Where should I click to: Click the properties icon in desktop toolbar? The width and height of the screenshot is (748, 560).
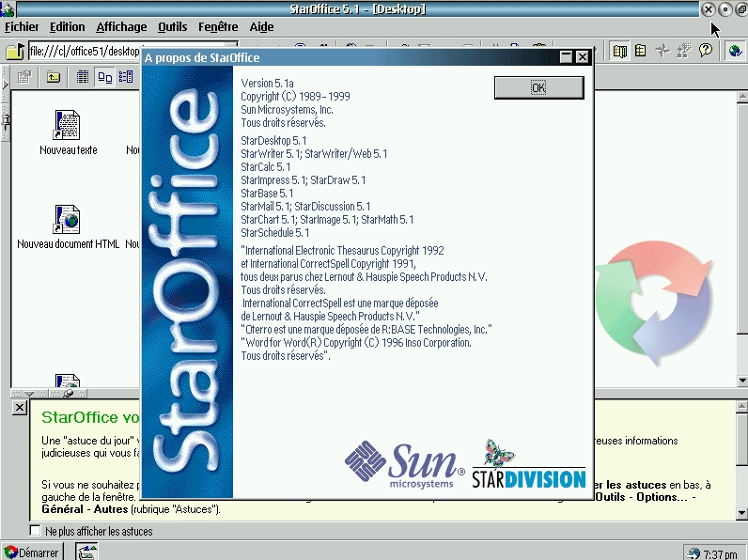(24, 77)
